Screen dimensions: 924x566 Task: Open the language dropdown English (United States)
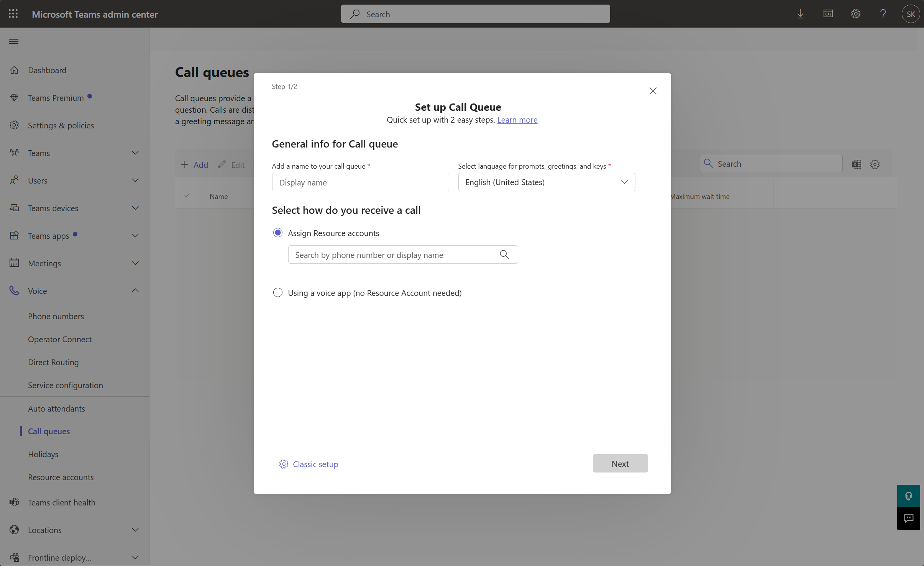tap(547, 182)
